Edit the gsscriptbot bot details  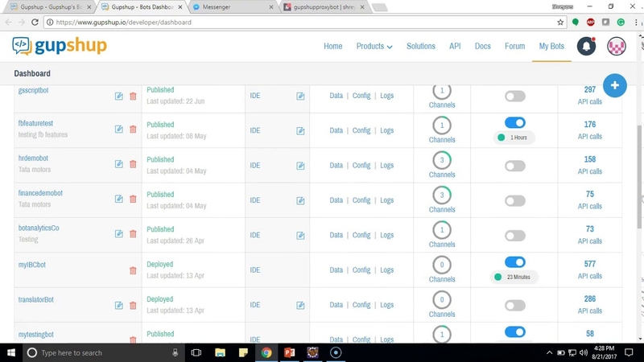[x=118, y=96]
